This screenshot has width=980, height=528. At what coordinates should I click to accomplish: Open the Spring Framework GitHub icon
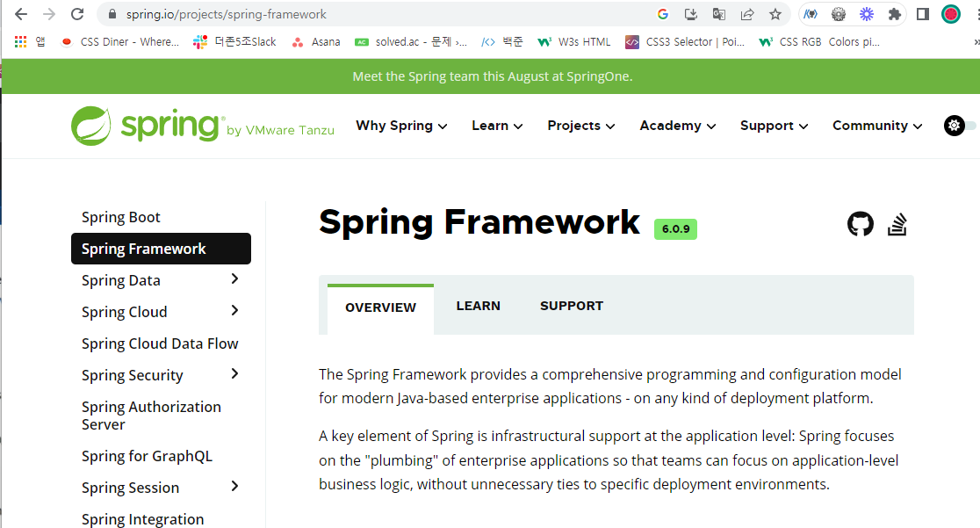[860, 224]
